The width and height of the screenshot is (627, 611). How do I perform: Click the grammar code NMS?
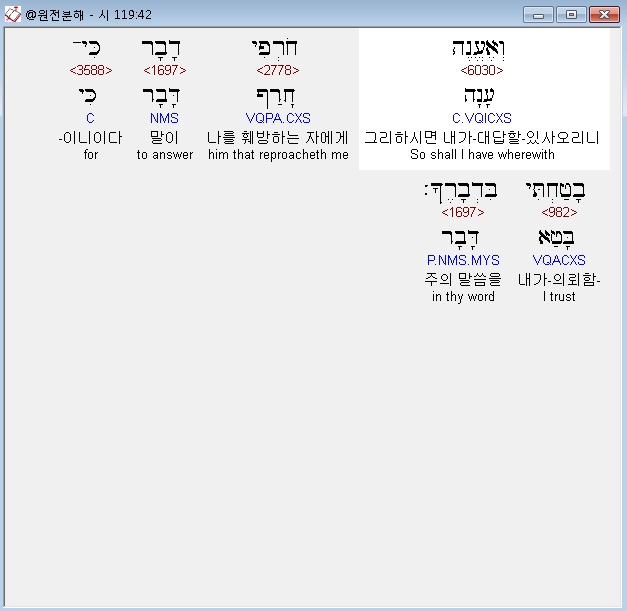(x=164, y=118)
